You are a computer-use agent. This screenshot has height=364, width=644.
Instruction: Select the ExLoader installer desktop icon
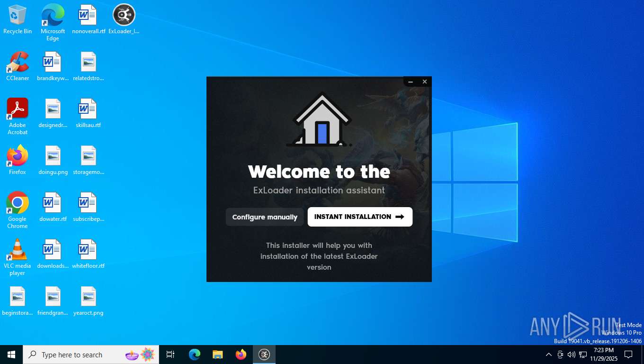pos(124,19)
